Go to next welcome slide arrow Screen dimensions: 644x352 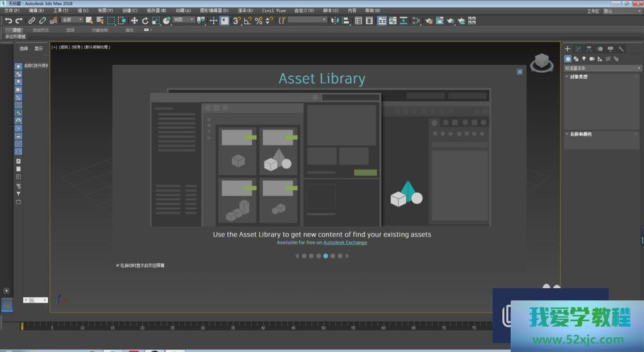[347, 256]
